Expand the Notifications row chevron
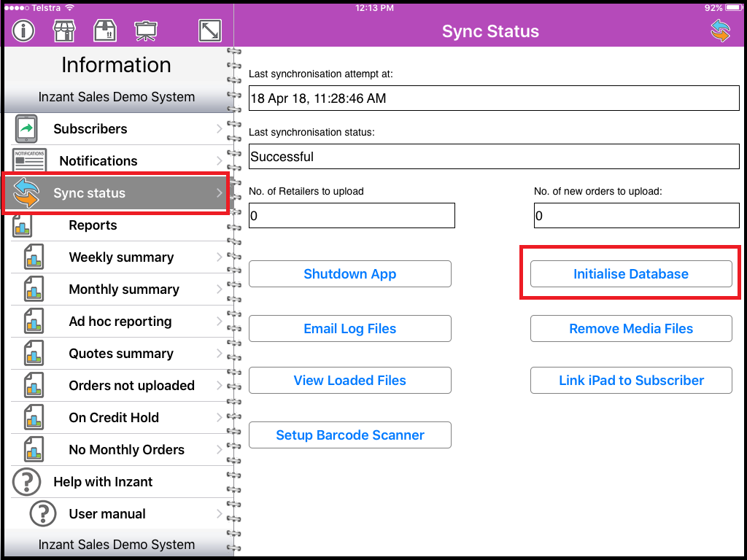This screenshot has height=560, width=747. pyautogui.click(x=219, y=160)
